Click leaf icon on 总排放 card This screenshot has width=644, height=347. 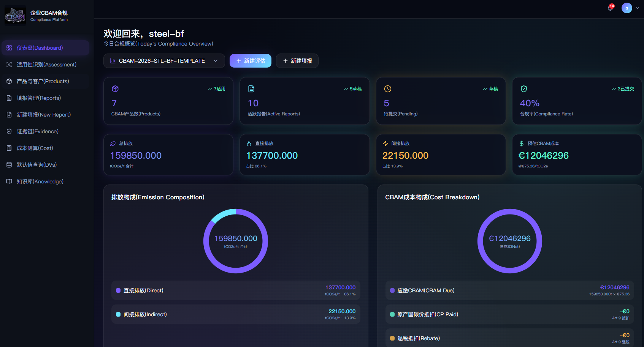[x=113, y=144]
